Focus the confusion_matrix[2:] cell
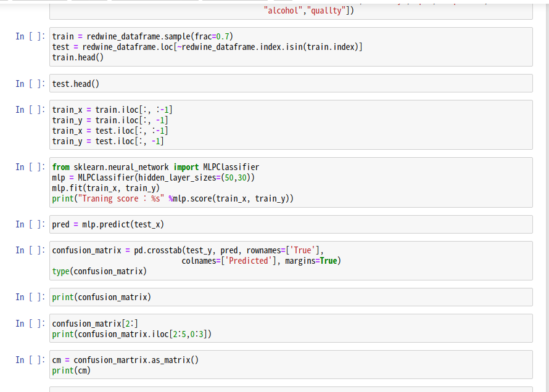 291,329
